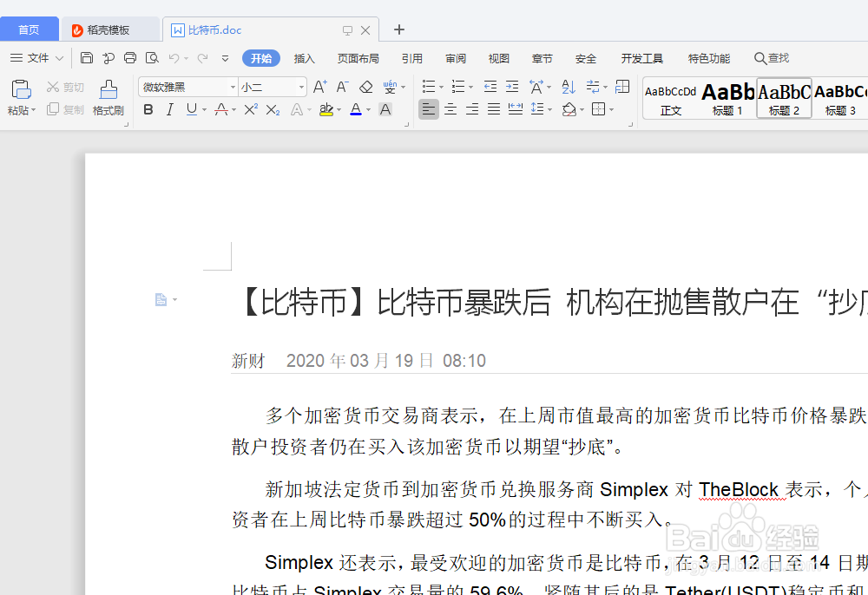Apply the 标题 1 heading style
This screenshot has height=595, width=868.
coord(727,99)
